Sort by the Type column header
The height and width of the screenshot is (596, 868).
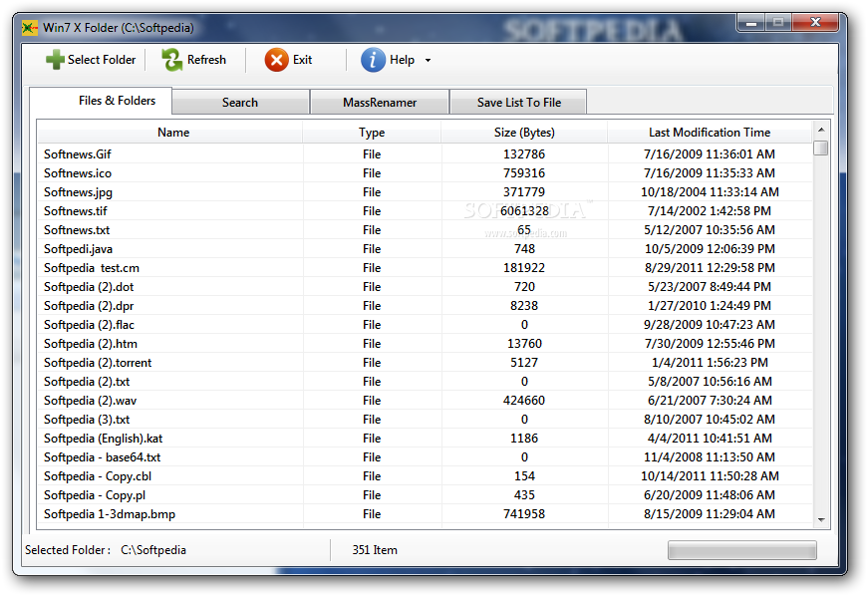tap(372, 133)
